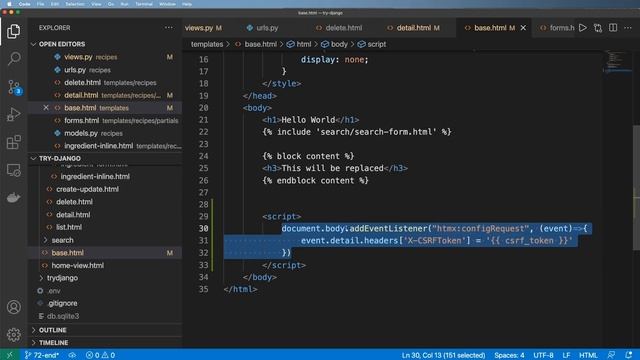Open editor more actions ellipsis
The image size is (640, 360).
pyautogui.click(x=628, y=28)
